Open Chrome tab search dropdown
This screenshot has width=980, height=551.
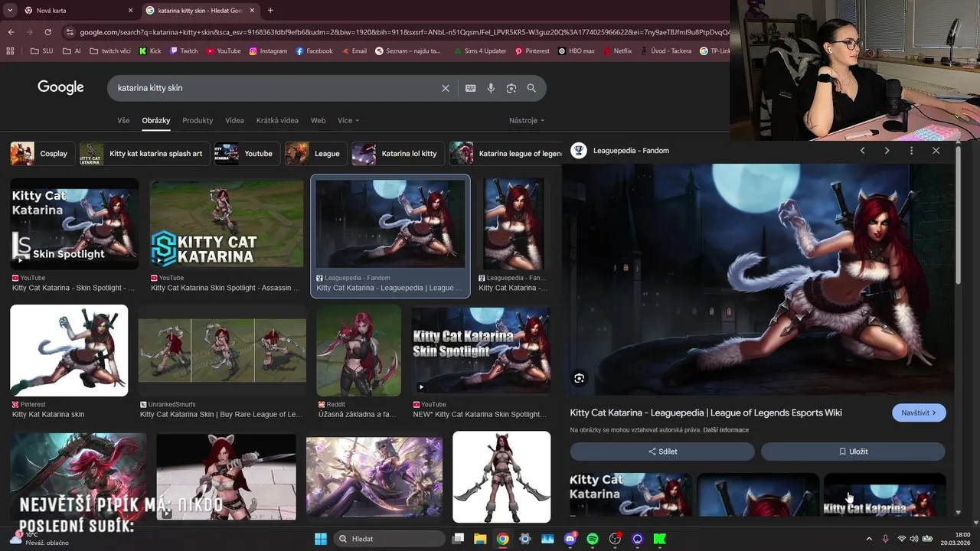(x=11, y=11)
